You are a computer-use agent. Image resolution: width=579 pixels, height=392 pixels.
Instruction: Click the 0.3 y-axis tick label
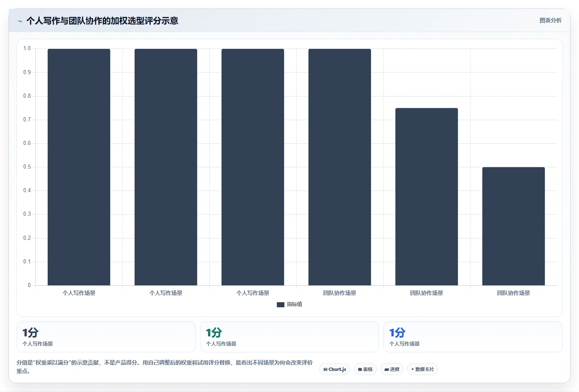[x=27, y=214]
